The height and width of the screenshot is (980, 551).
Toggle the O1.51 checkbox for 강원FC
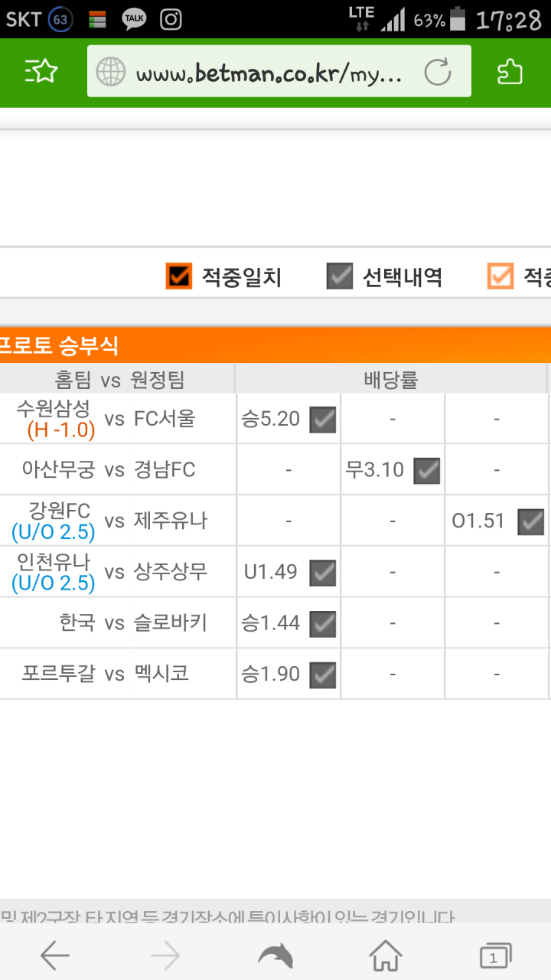[530, 522]
